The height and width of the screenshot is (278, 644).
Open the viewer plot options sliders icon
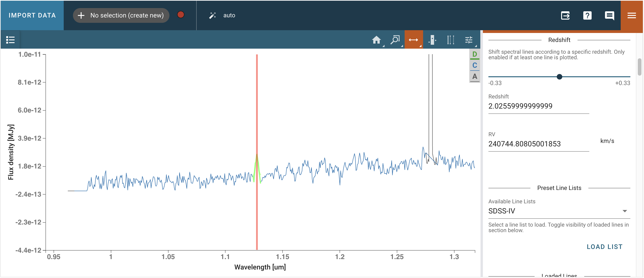(469, 40)
